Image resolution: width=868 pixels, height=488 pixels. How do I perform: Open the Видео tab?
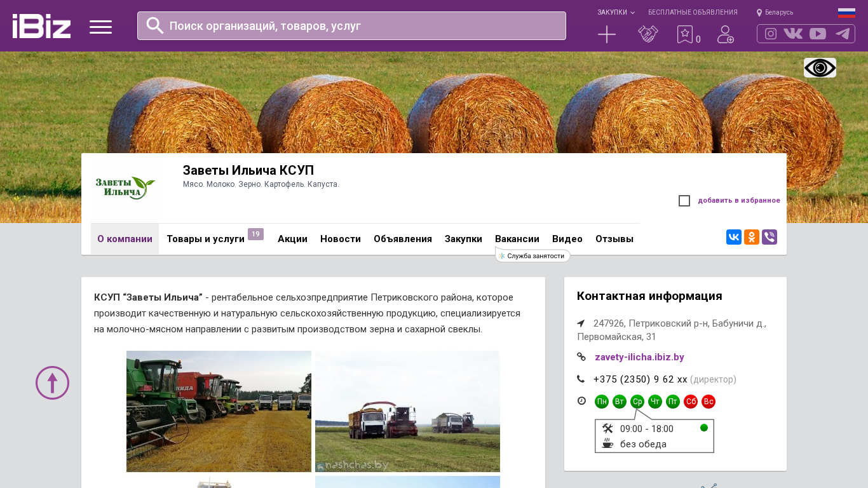[x=567, y=239]
